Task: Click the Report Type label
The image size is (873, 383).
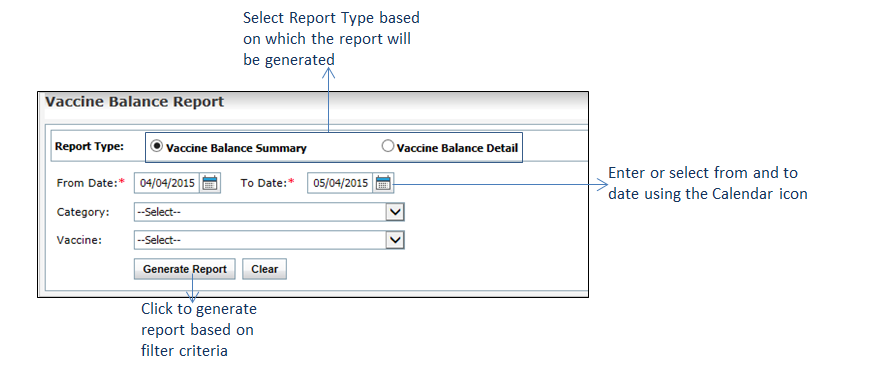Action: 90,146
